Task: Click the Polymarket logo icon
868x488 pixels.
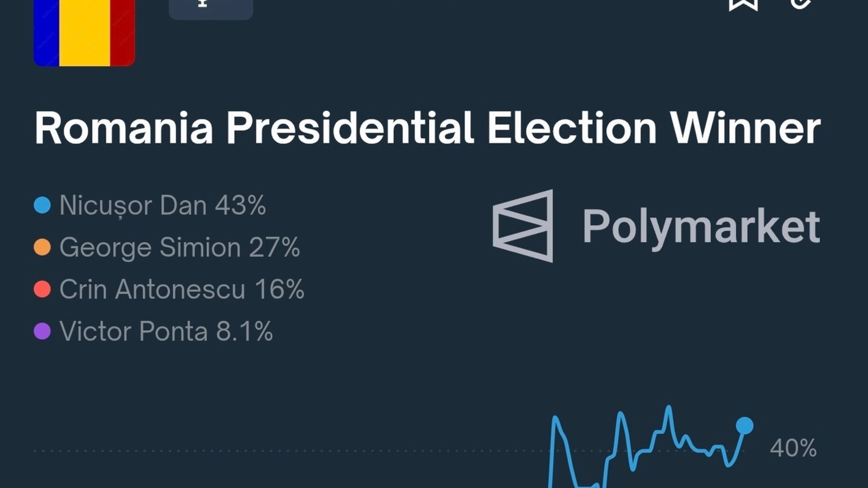Action: coord(523,226)
